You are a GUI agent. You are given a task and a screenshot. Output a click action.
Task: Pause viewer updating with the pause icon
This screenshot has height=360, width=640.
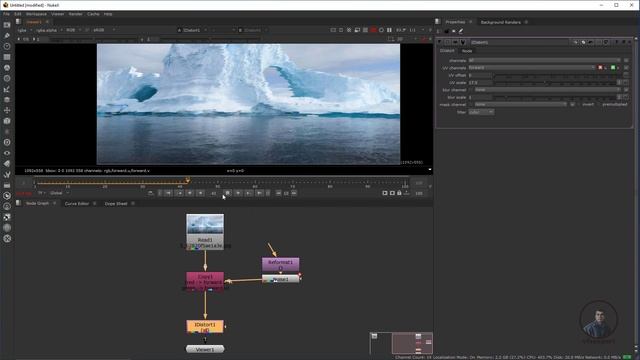pos(389,30)
